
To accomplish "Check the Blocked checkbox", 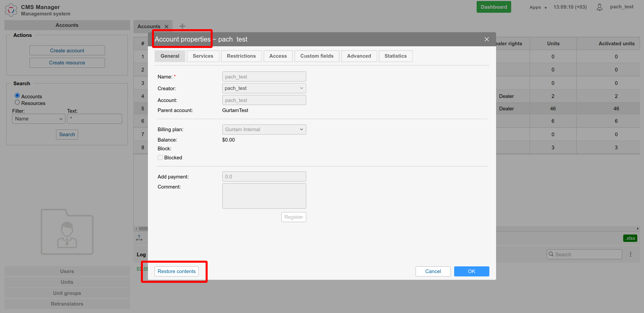I will tap(160, 158).
